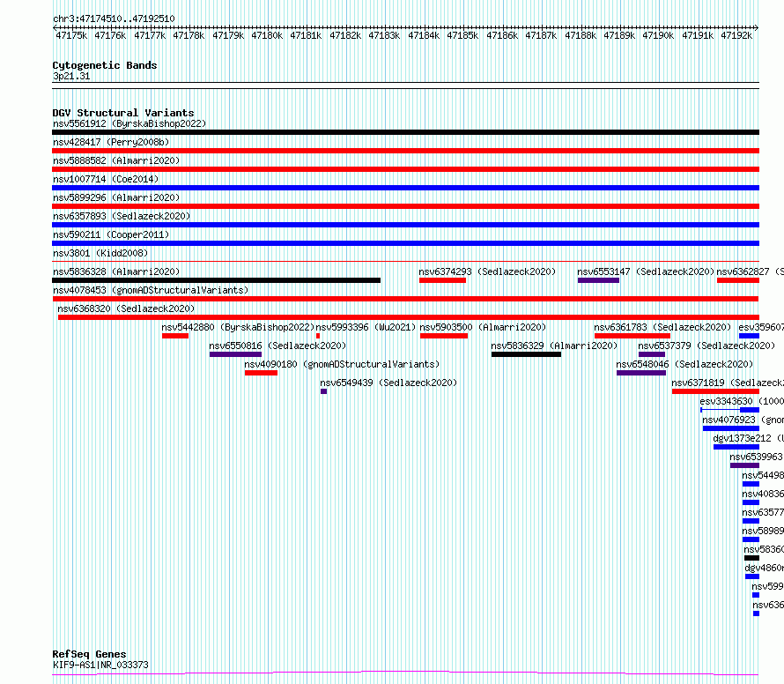Open the nsv6550816 (Sedlazeck2020) label
The image size is (784, 684).
click(277, 346)
